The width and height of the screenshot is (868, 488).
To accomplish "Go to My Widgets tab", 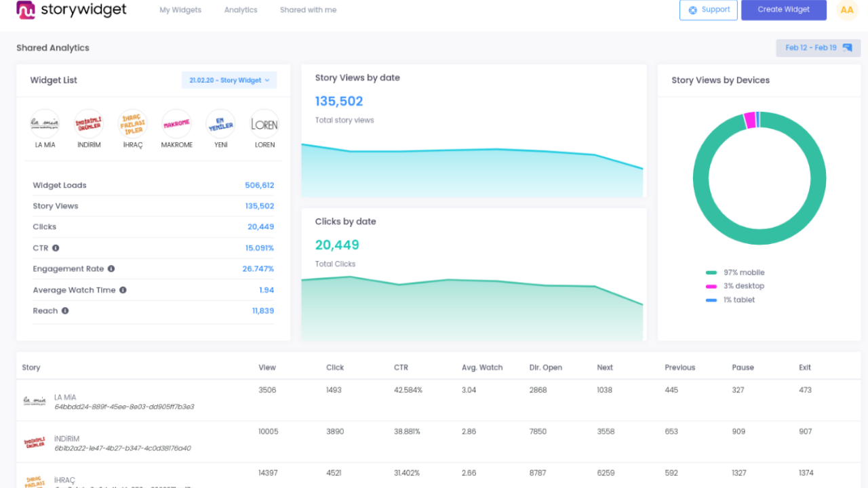I will [180, 10].
